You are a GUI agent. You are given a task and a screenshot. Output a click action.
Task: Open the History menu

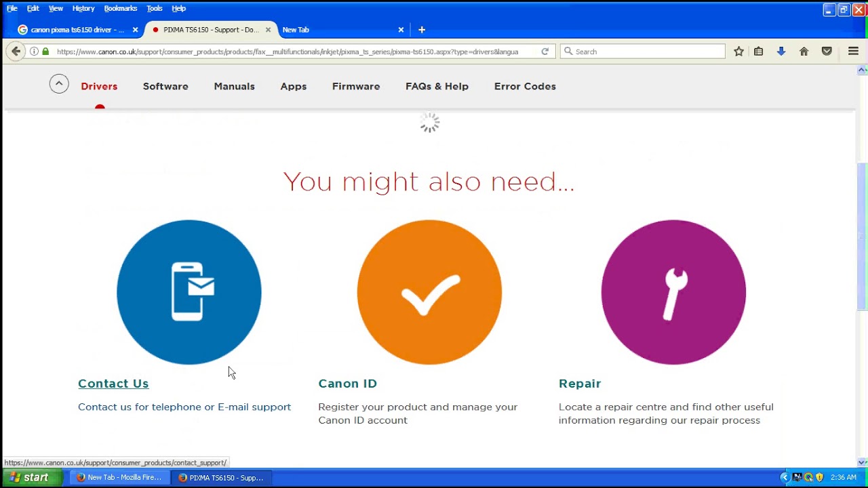coord(83,8)
